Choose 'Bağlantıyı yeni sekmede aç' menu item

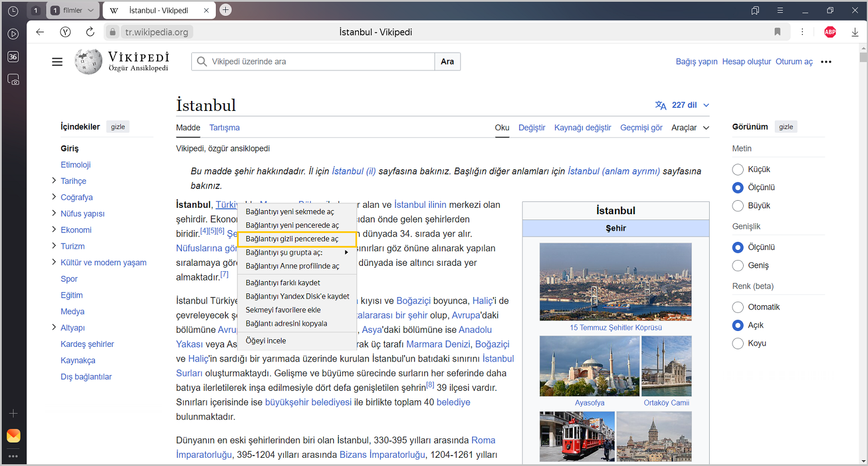tap(290, 212)
